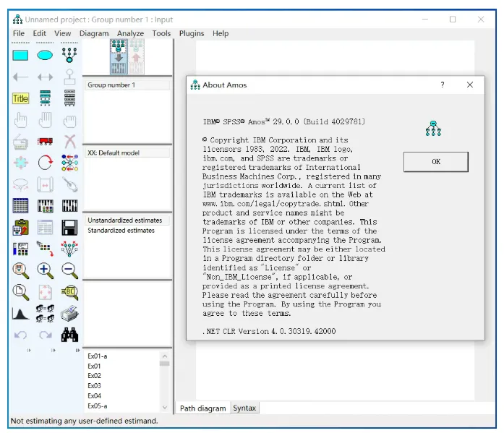Choose the red truck move objects tool
Image resolution: width=504 pixels, height=433 pixels.
45,141
